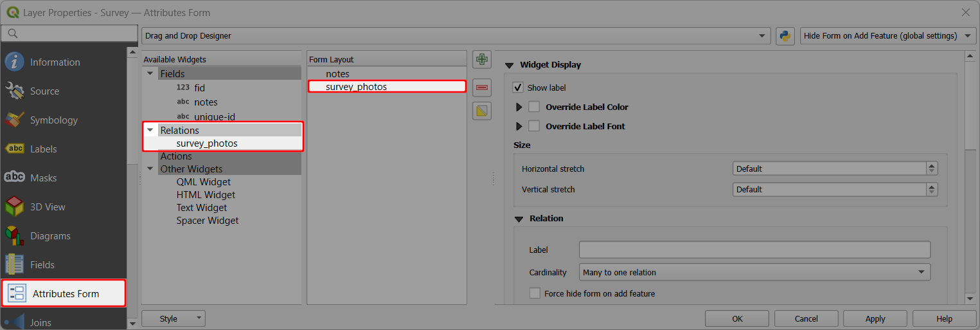Open the Joins section icon
The width and height of the screenshot is (980, 330).
click(14, 322)
